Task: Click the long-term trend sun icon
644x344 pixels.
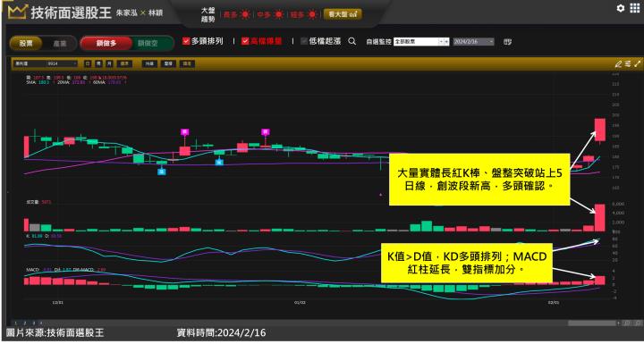Action: [245, 14]
